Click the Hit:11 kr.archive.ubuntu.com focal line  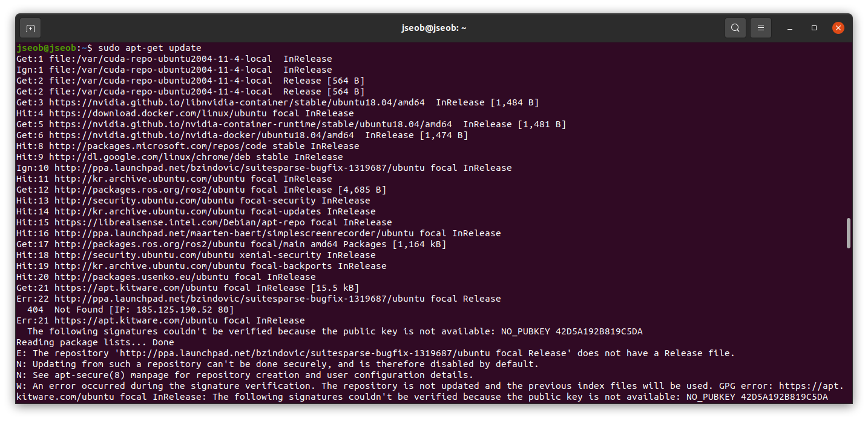[x=174, y=179]
